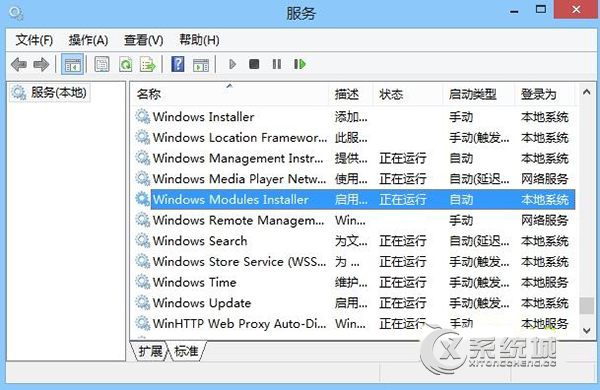
Task: Select 服务(本地) in the tree
Action: (x=50, y=92)
